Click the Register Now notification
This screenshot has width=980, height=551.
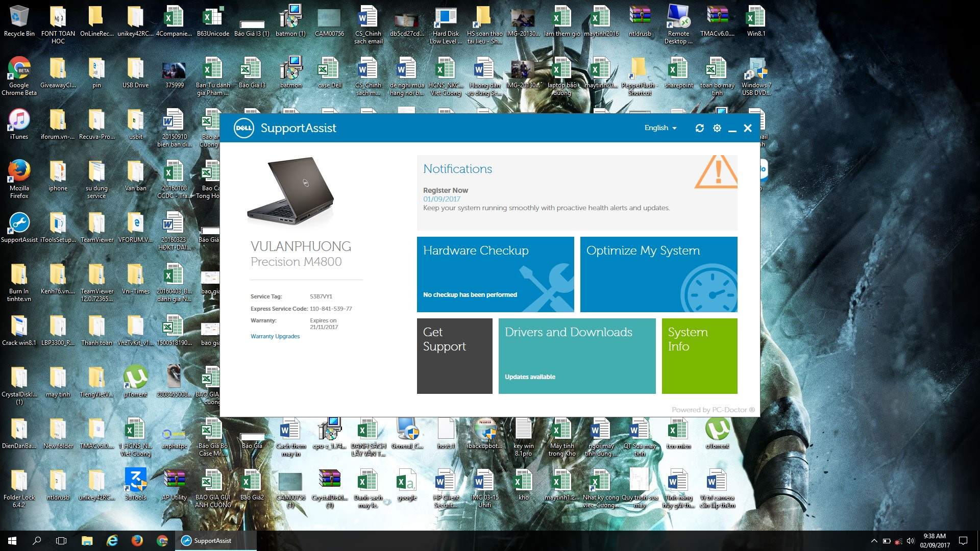[x=445, y=190]
